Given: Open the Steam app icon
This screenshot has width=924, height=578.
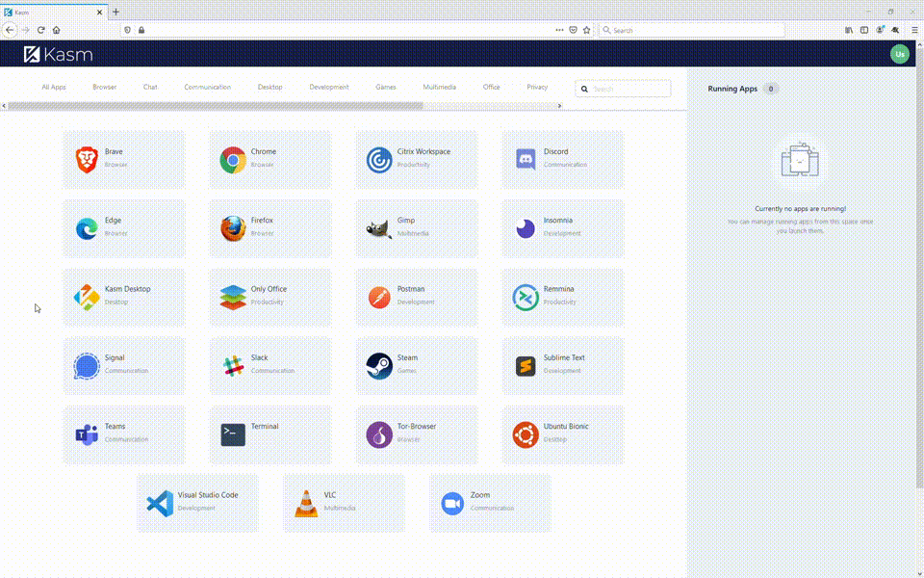Looking at the screenshot, I should pyautogui.click(x=379, y=366).
